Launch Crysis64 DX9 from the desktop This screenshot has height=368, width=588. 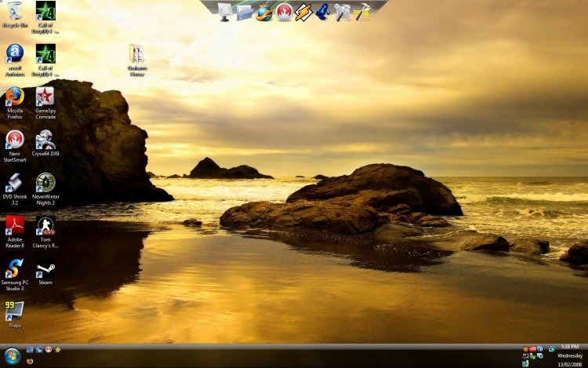click(45, 140)
